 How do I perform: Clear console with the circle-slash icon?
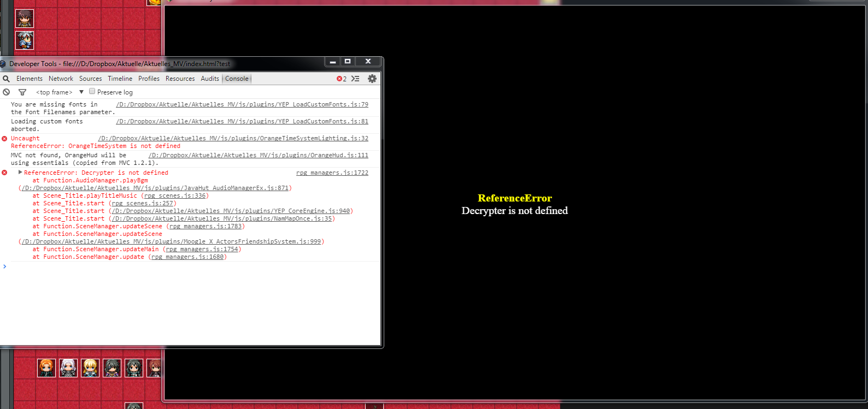[x=7, y=92]
